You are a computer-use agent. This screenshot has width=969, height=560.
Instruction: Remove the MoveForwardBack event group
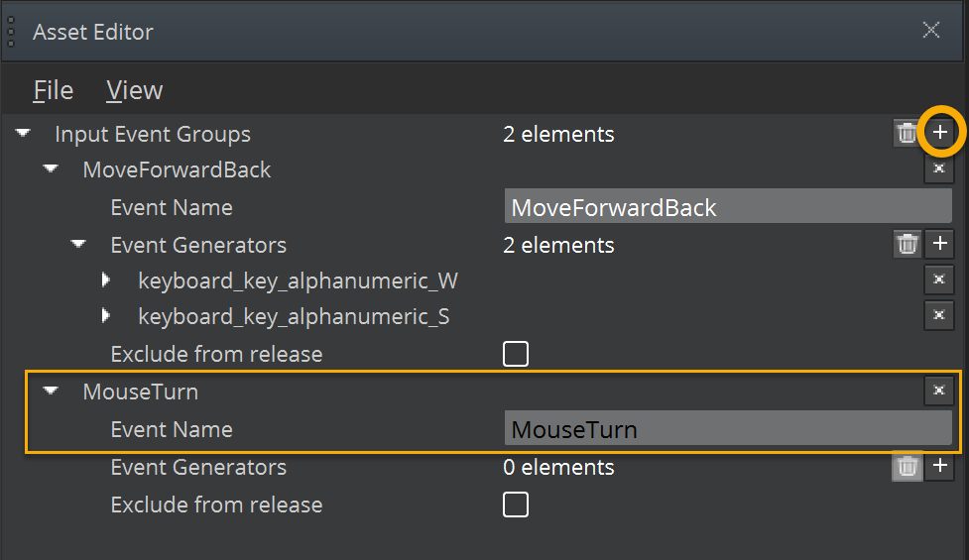938,169
